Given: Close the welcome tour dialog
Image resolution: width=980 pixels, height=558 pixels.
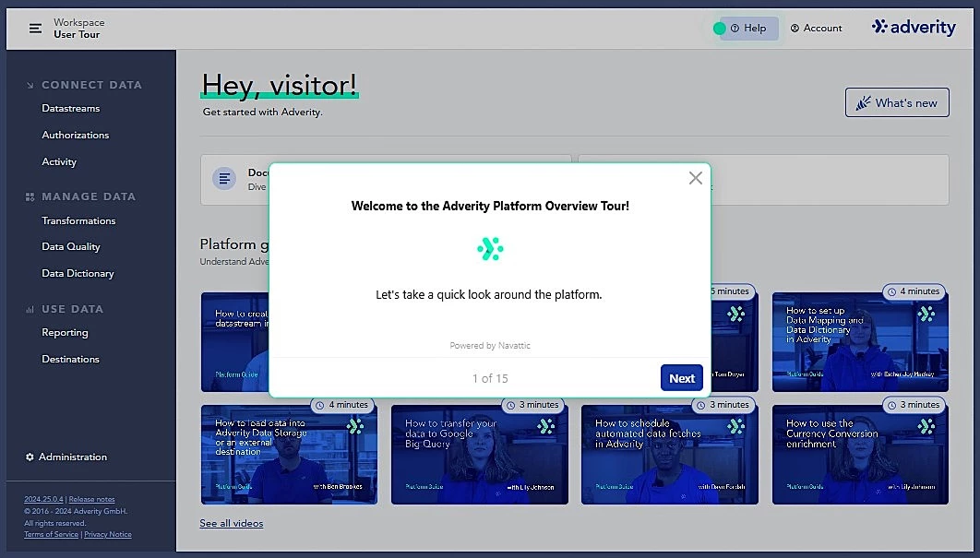Looking at the screenshot, I should 695,178.
